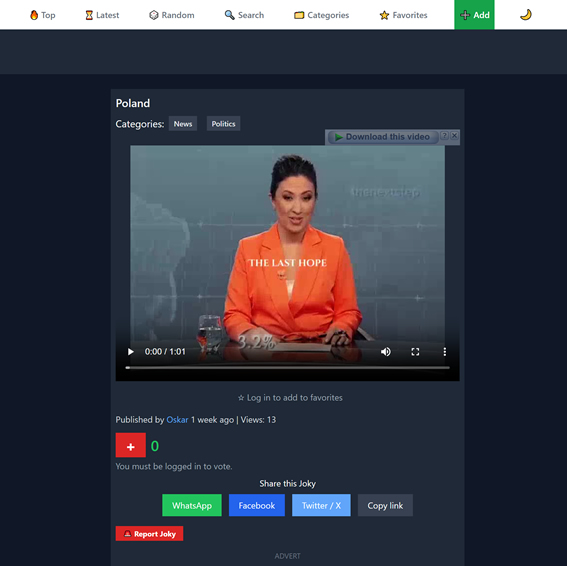567x566 pixels.
Task: Click the Poland title text
Action: pos(133,103)
